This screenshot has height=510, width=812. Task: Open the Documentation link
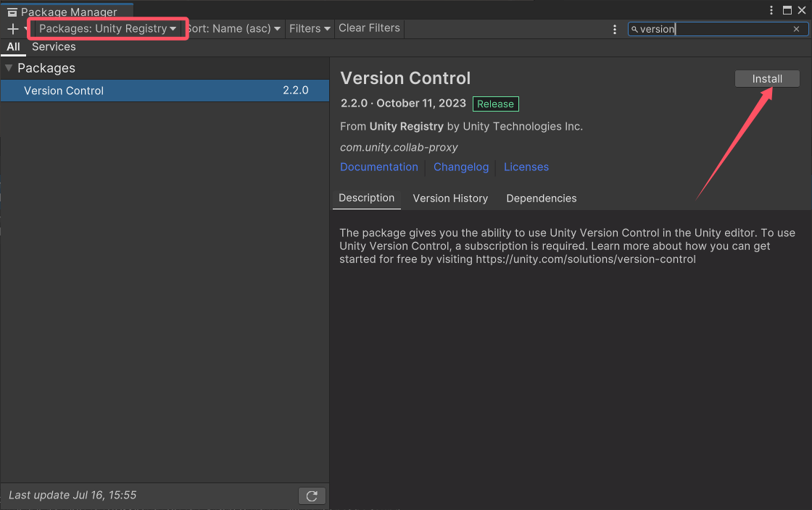[379, 167]
